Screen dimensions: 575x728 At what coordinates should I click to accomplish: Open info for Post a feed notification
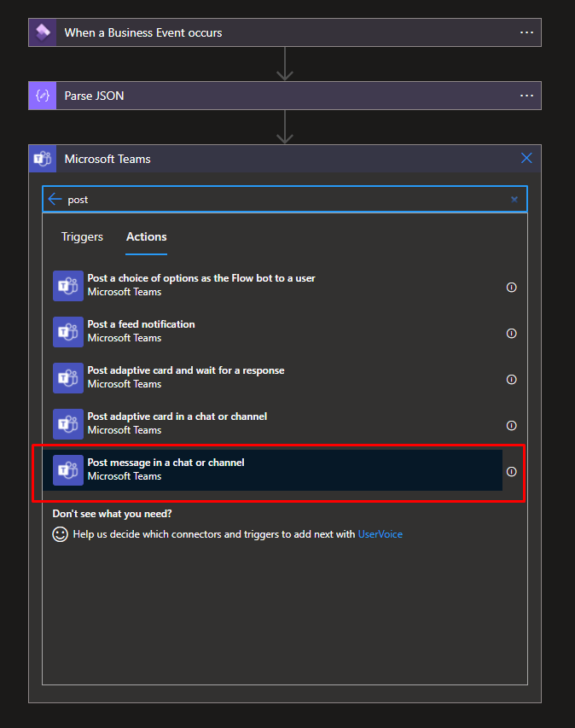point(512,334)
